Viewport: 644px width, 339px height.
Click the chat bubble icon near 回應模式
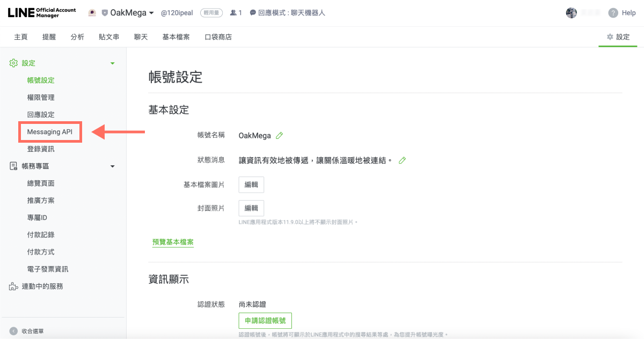pyautogui.click(x=253, y=13)
